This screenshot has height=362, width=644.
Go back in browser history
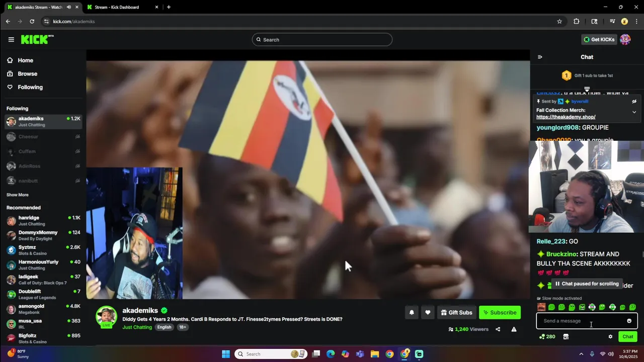[8, 21]
